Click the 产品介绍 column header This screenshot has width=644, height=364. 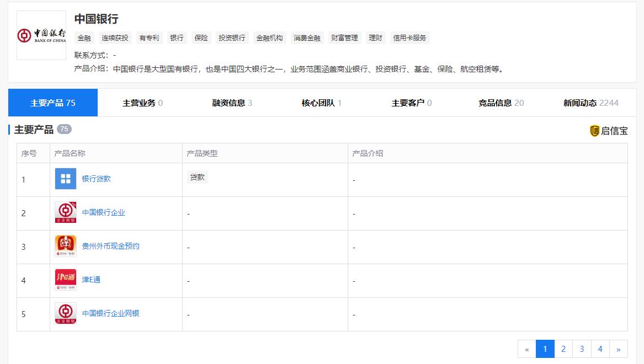[x=368, y=153]
